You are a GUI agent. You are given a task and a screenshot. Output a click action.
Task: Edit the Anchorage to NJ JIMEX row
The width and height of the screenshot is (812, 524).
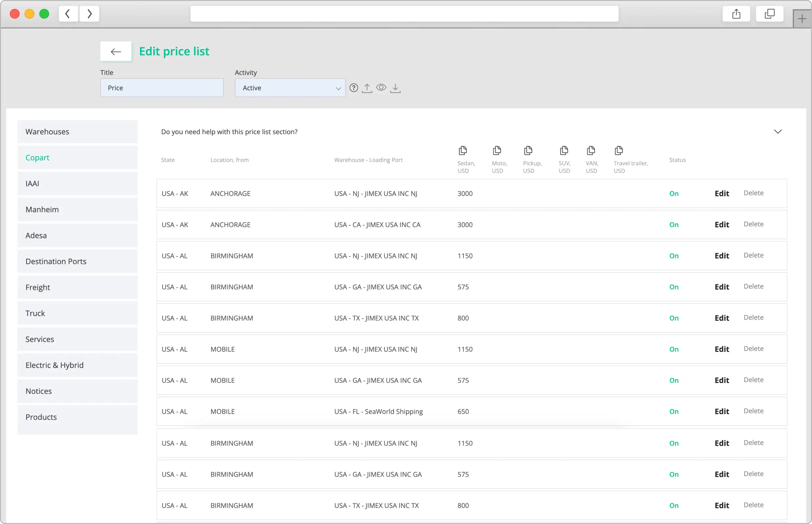pyautogui.click(x=722, y=194)
